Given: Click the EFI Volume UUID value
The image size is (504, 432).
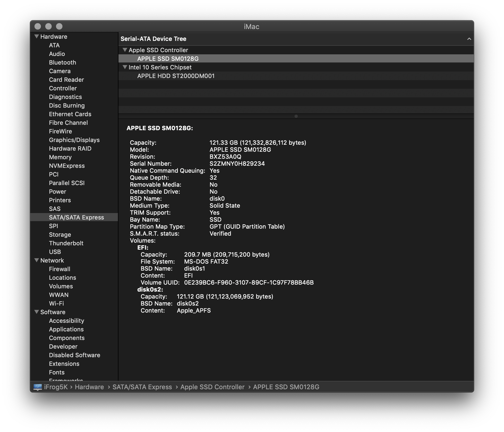Looking at the screenshot, I should (x=249, y=282).
